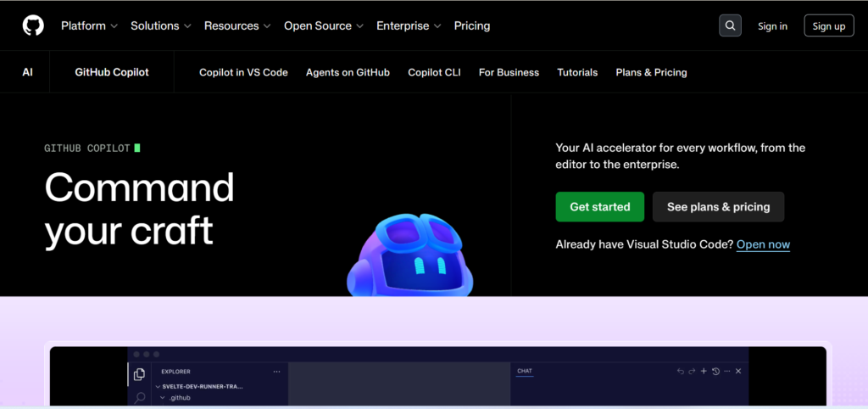Expand the Platform dropdown menu
Viewport: 868px width, 409px height.
click(x=90, y=25)
